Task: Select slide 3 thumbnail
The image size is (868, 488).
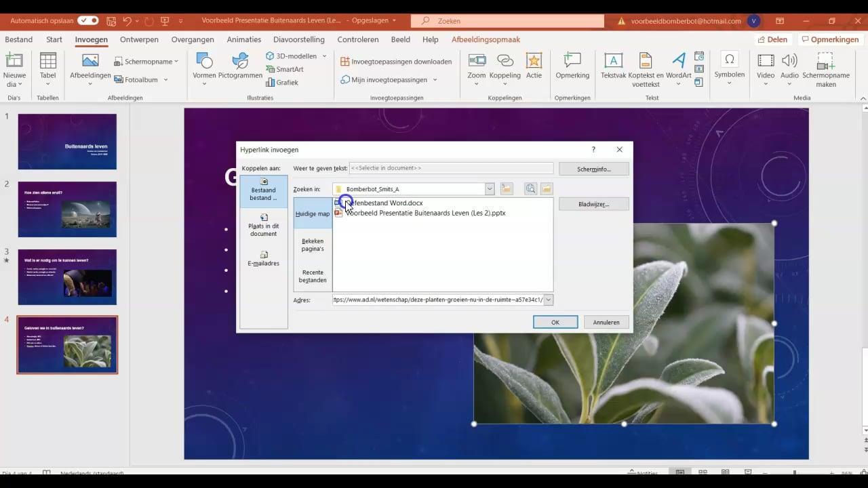Action: click(67, 277)
